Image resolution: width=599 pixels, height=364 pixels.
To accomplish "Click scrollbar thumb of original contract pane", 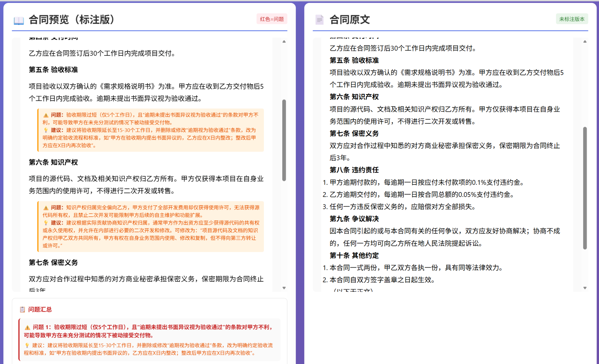I will tap(585, 188).
